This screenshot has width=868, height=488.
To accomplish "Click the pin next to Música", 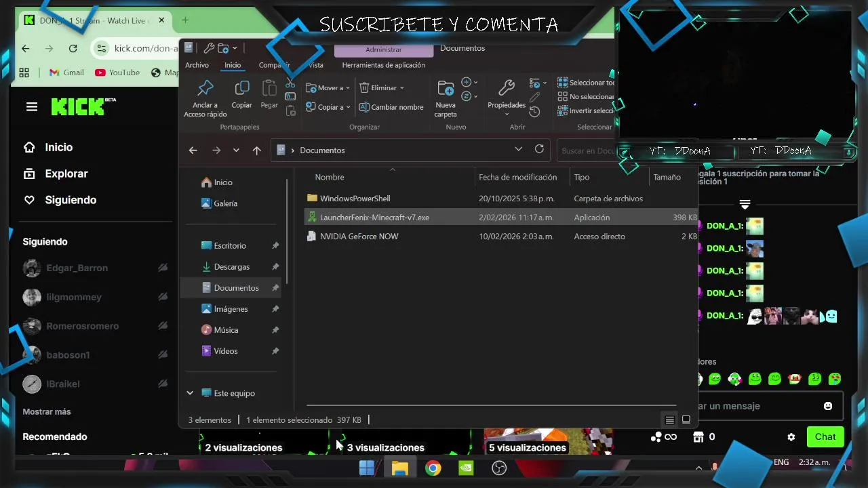I will [x=275, y=330].
